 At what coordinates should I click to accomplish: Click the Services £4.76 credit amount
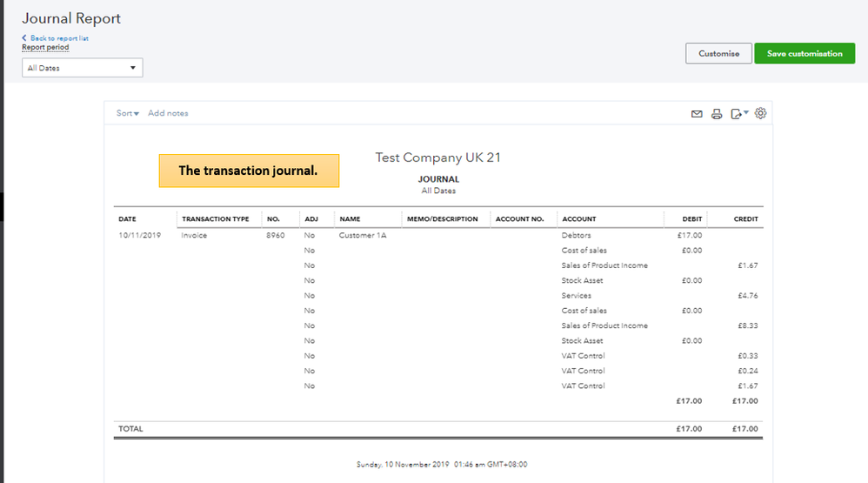748,296
